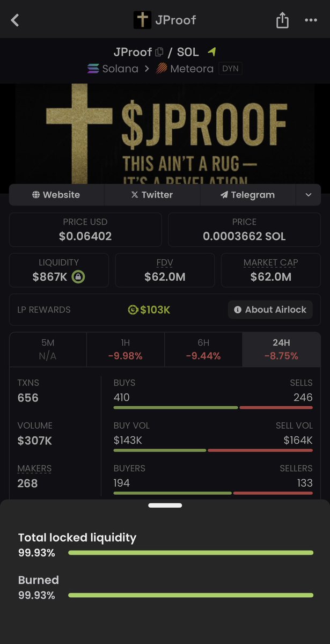The image size is (330, 644).
Task: Tap the LP rewards $103K coin icon
Action: coord(133,310)
